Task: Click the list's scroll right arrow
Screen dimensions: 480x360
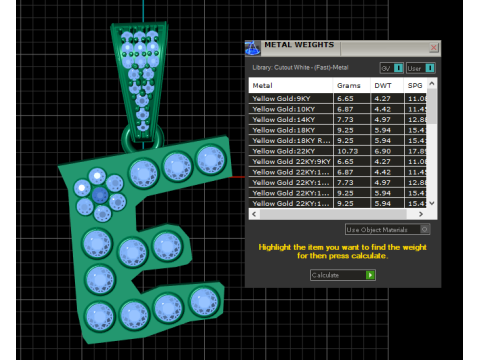Action: point(421,214)
